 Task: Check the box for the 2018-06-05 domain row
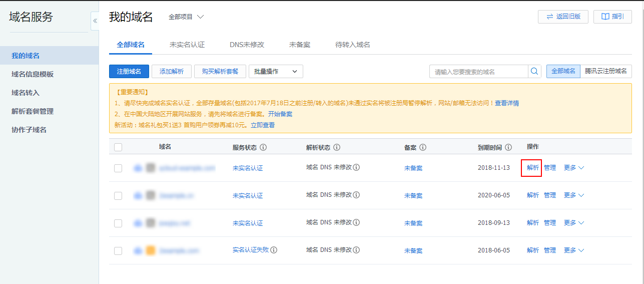coord(118,251)
